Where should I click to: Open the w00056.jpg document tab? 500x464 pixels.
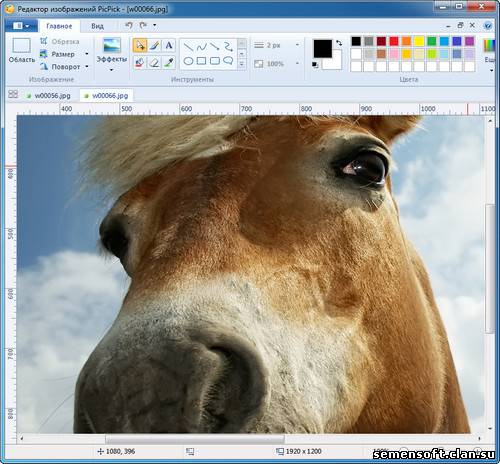(x=49, y=96)
